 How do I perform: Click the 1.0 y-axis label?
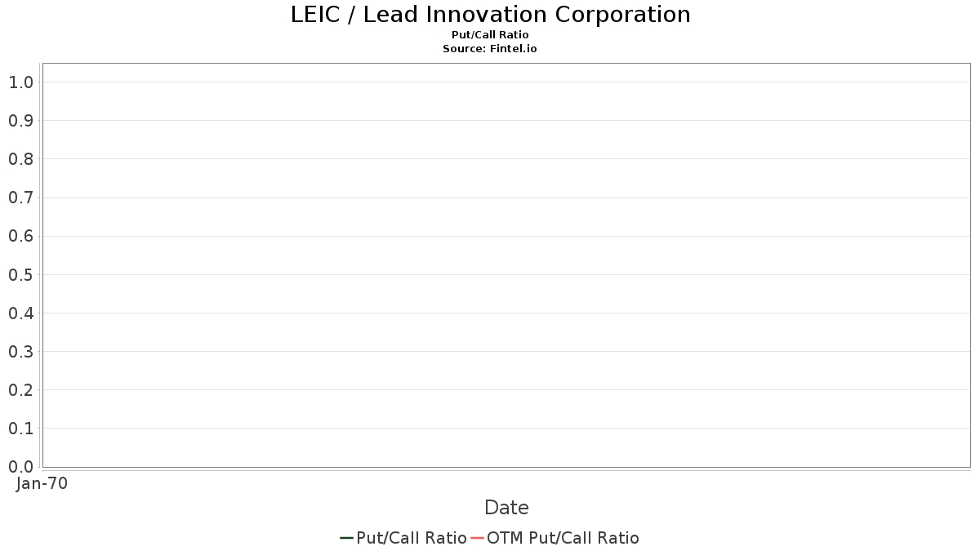20,82
